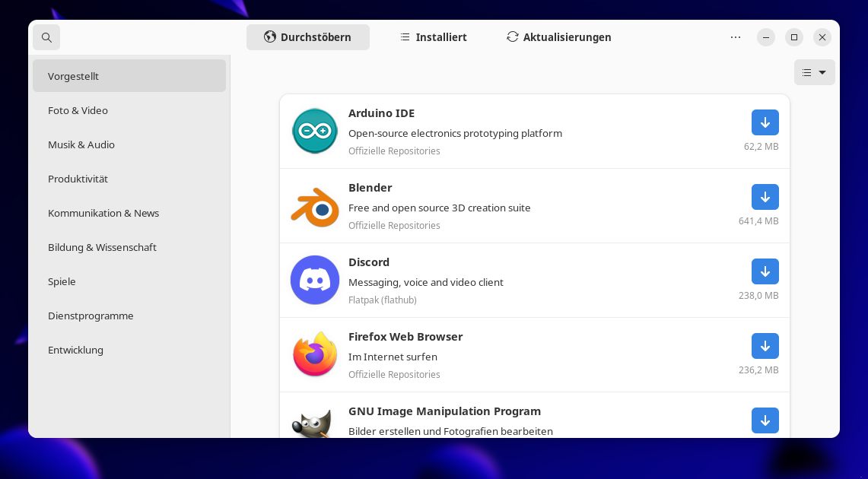The width and height of the screenshot is (868, 479).
Task: Click Discord's blue download arrow
Action: point(765,271)
